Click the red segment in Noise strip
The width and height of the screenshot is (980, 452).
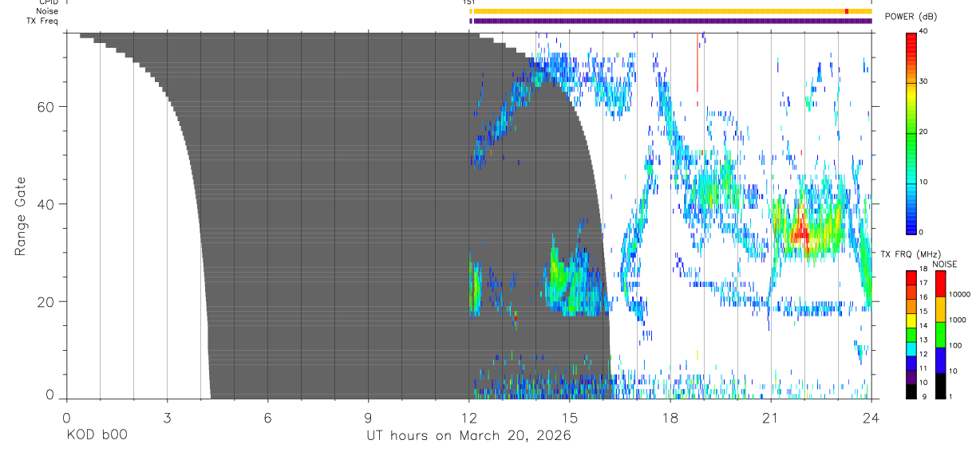(847, 11)
